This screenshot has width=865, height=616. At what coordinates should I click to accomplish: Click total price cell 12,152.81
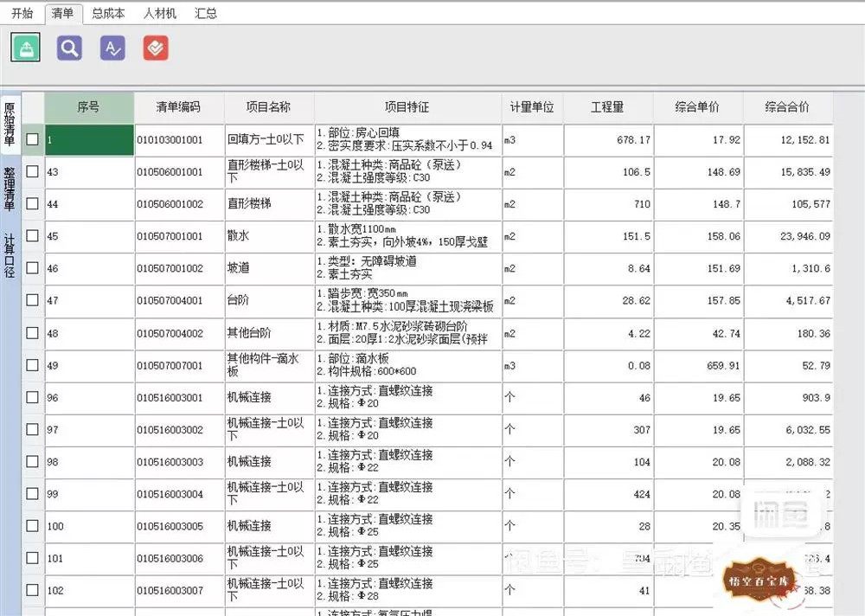point(788,139)
